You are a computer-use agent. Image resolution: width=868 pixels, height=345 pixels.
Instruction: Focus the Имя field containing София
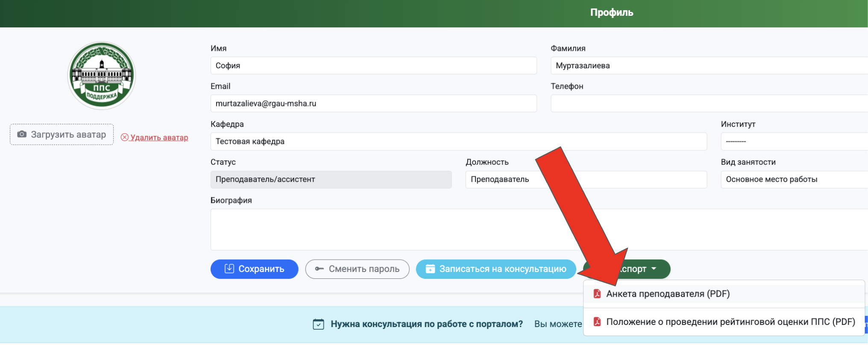click(373, 66)
